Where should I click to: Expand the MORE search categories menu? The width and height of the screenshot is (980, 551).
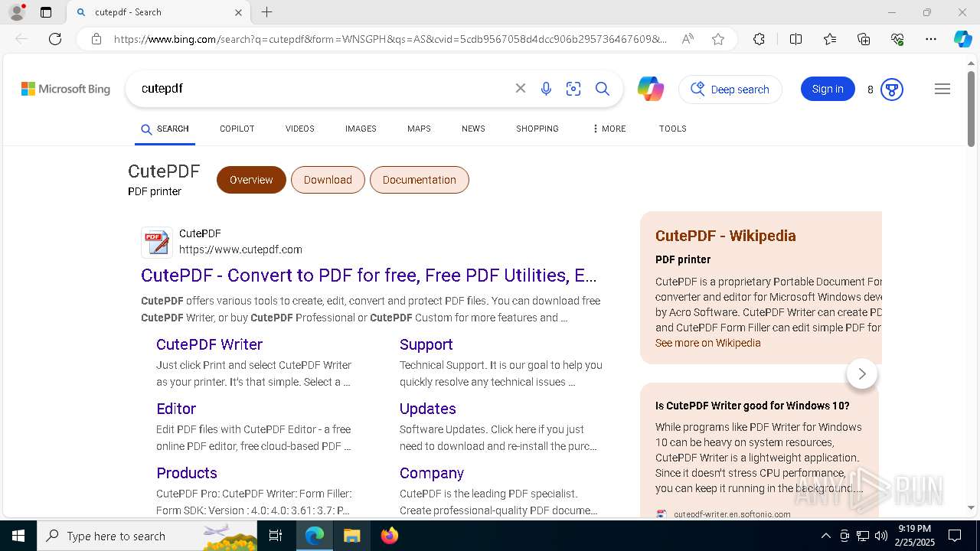coord(609,129)
